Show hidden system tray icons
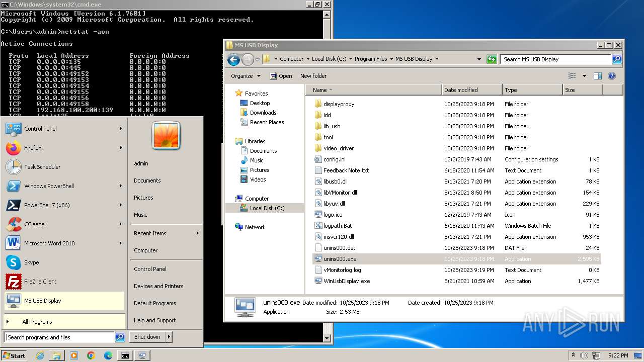 point(573,355)
